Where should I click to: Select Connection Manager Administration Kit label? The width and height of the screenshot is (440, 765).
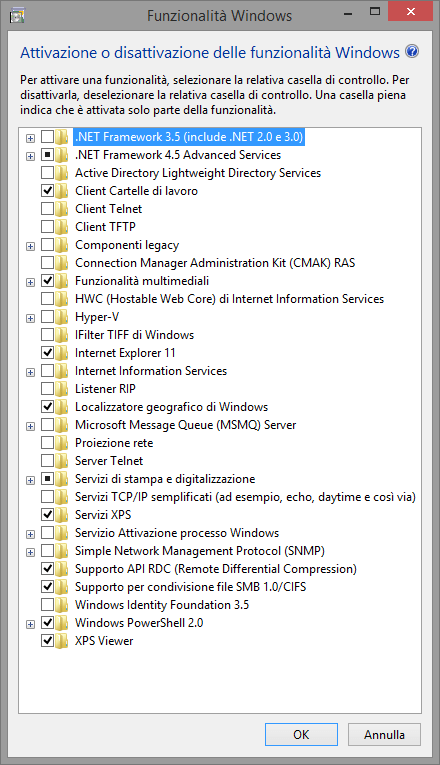(215, 263)
